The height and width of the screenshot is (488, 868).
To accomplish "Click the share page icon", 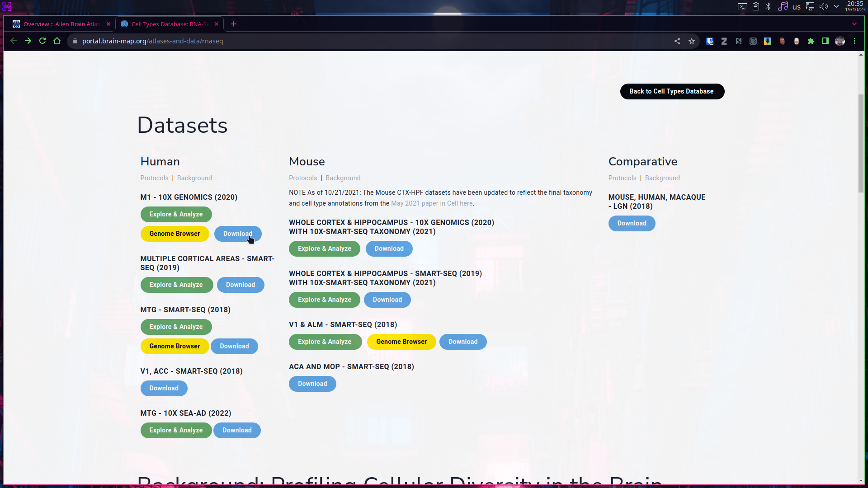I will (x=677, y=41).
